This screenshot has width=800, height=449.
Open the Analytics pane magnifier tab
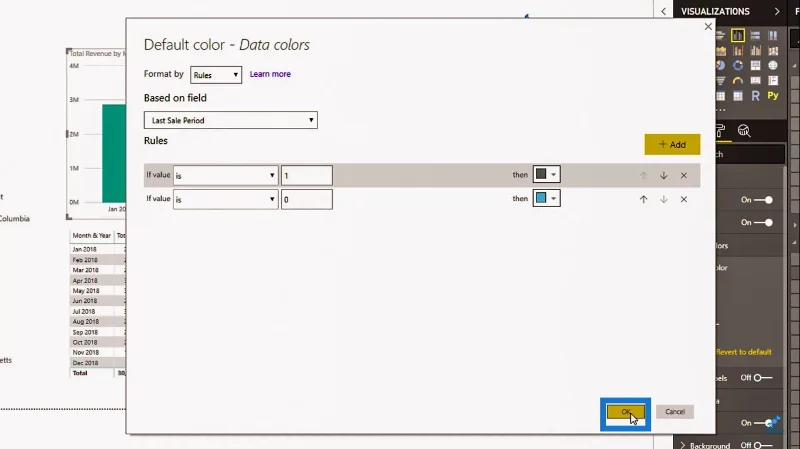[x=744, y=131]
